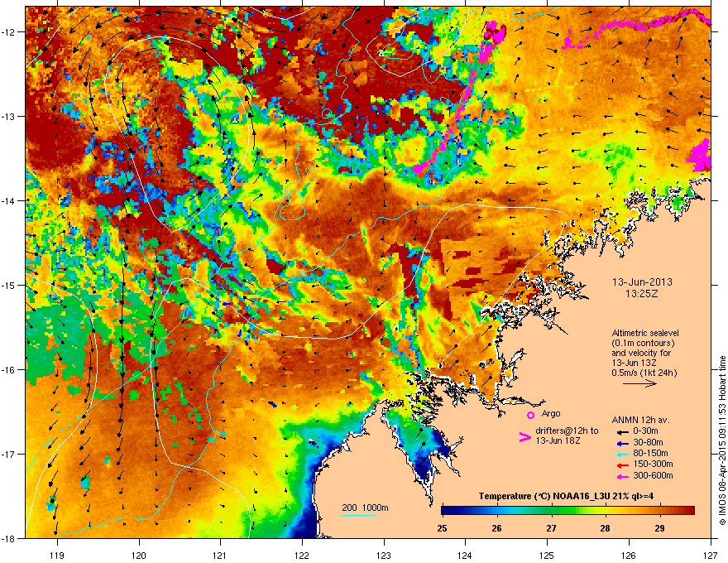Click the '300-600m' depth label
Image resolution: width=728 pixels, height=563 pixels.
click(653, 476)
